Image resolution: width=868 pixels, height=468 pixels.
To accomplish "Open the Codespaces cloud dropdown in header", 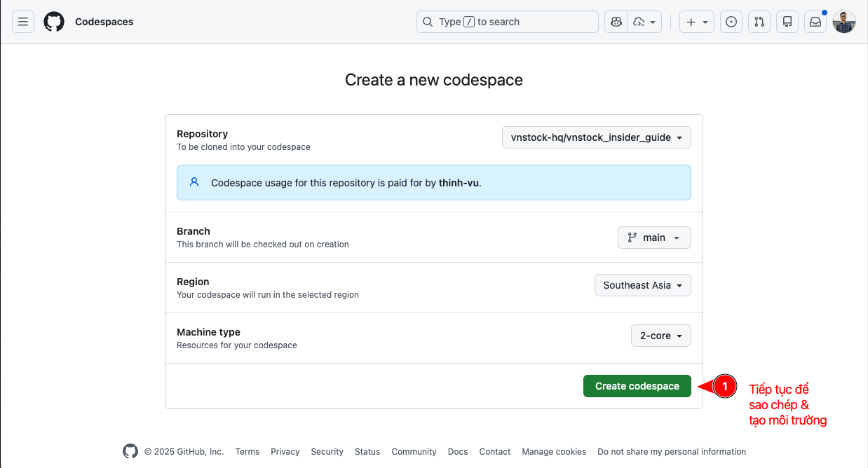I will 645,22.
